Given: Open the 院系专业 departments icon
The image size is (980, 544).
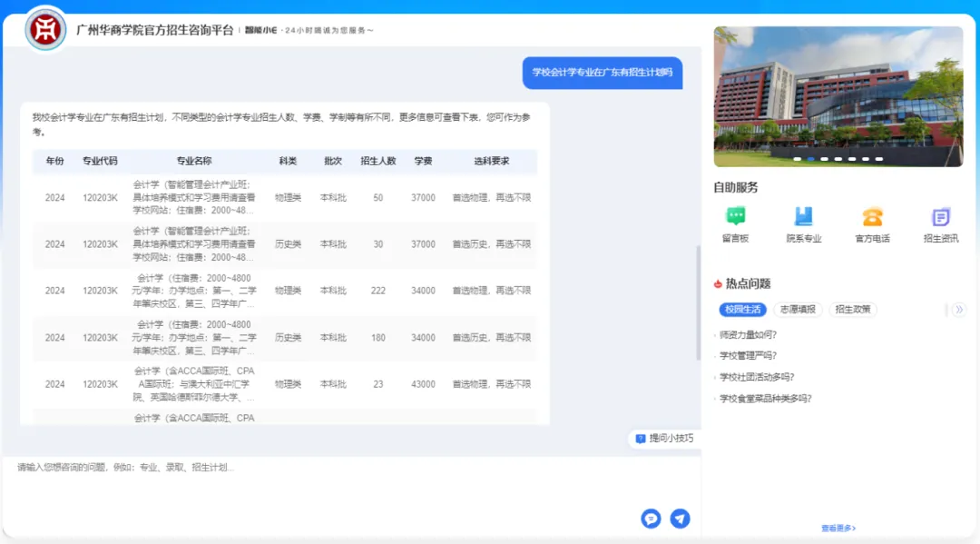Looking at the screenshot, I should pyautogui.click(x=803, y=217).
